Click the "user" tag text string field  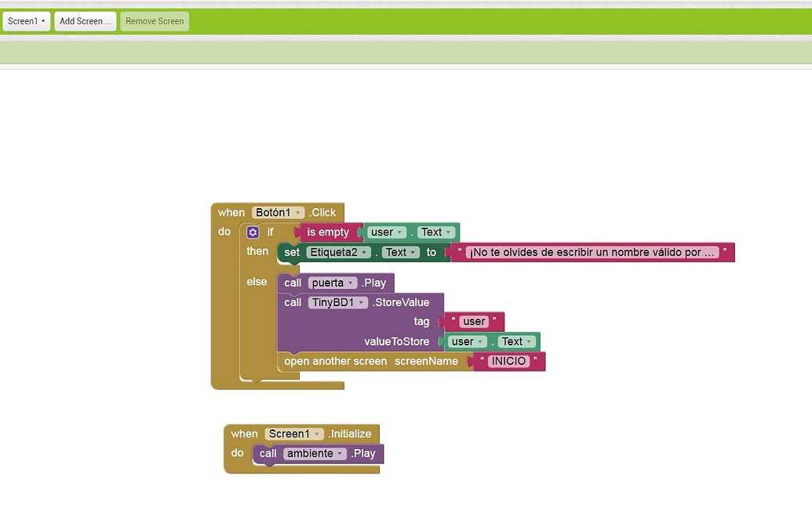pyautogui.click(x=474, y=321)
